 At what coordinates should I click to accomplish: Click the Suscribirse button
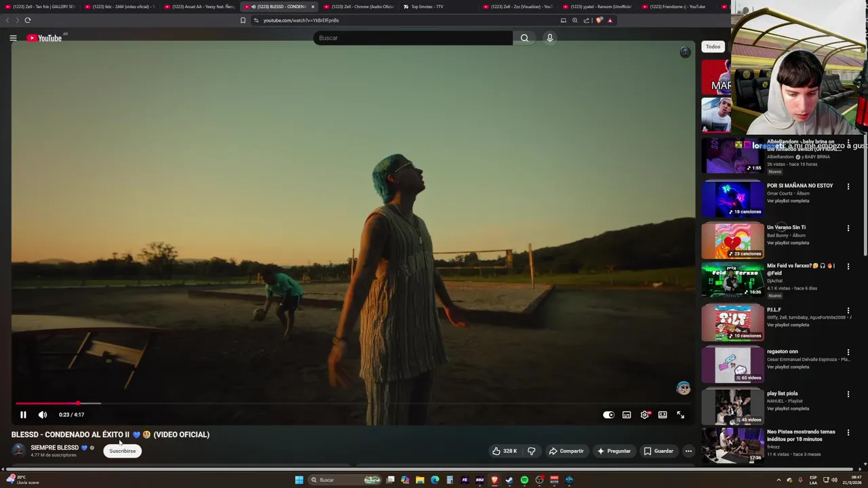(123, 451)
